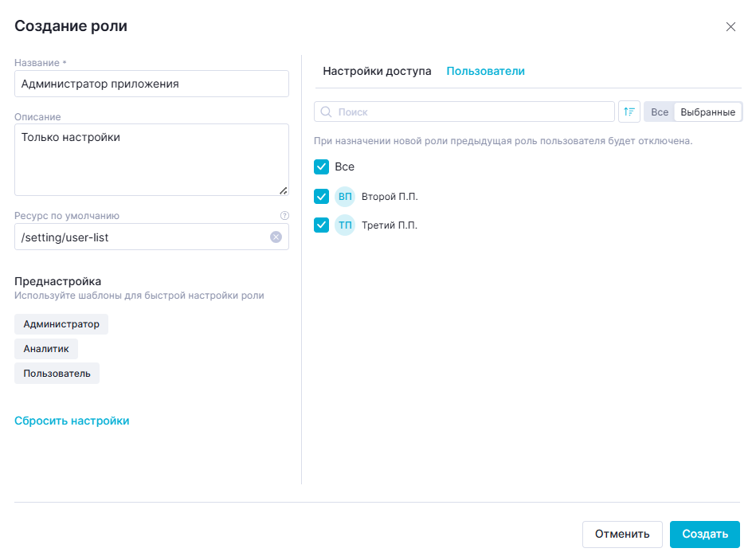Clear the default resource field value
752x560 pixels.
[276, 237]
